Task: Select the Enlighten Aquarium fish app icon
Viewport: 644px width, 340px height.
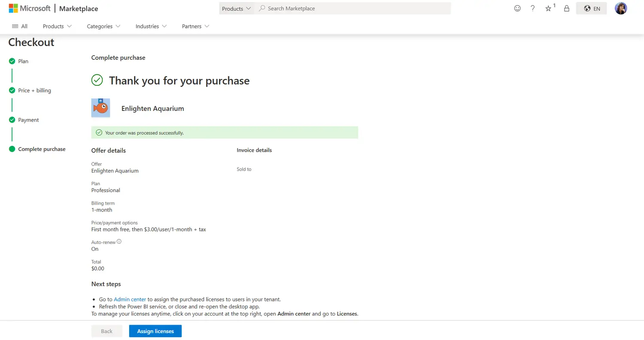Action: pyautogui.click(x=100, y=108)
